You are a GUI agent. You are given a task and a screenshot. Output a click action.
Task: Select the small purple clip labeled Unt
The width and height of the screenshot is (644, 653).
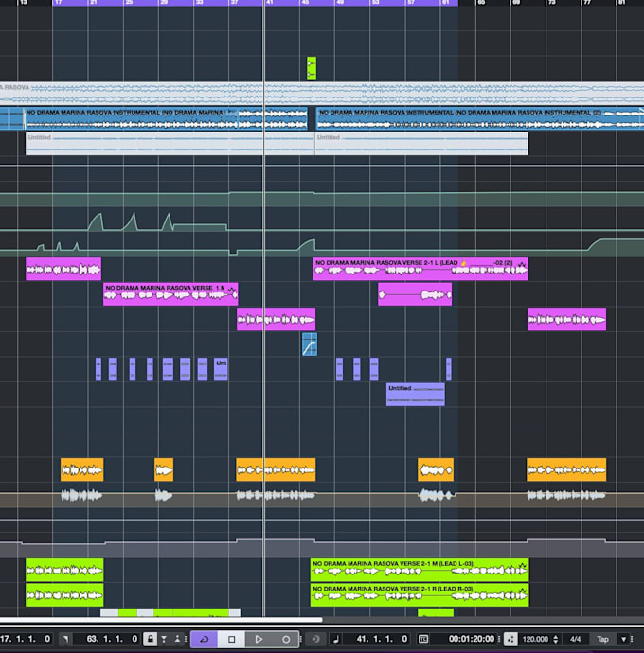point(221,369)
